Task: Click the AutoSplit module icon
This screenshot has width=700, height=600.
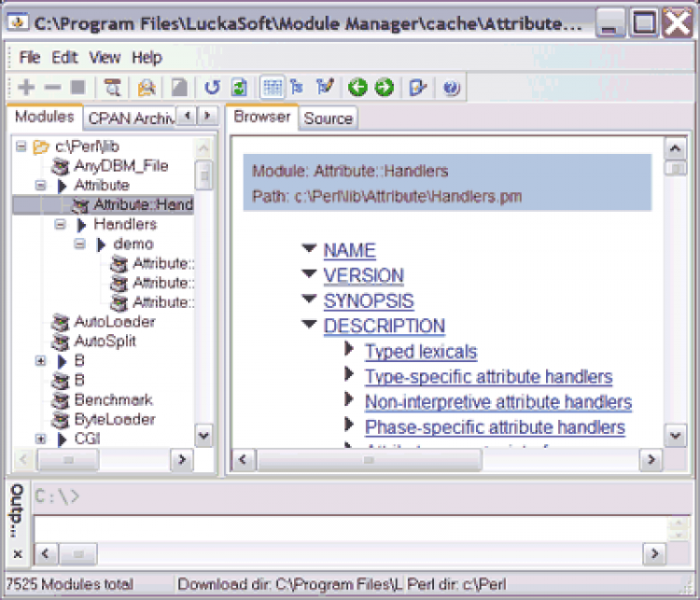Action: coord(61,342)
